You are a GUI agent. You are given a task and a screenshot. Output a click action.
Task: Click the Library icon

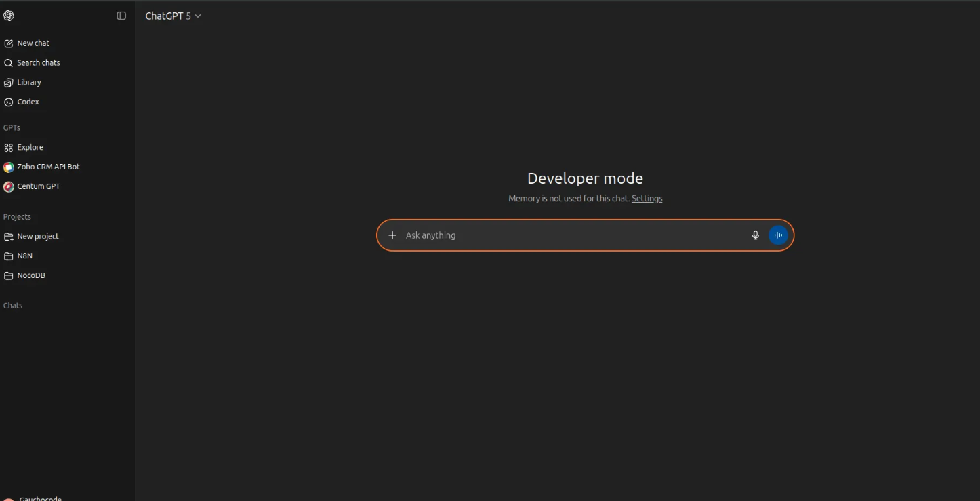9,83
